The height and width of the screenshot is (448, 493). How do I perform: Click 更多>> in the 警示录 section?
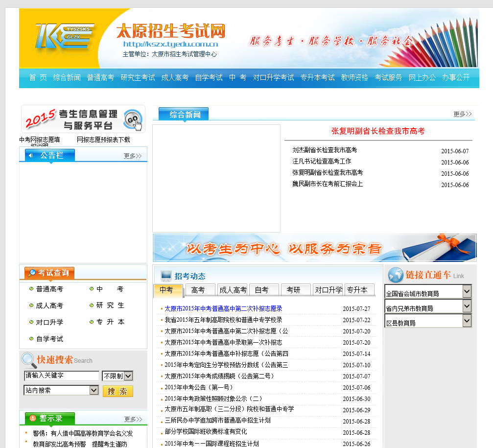(x=133, y=420)
